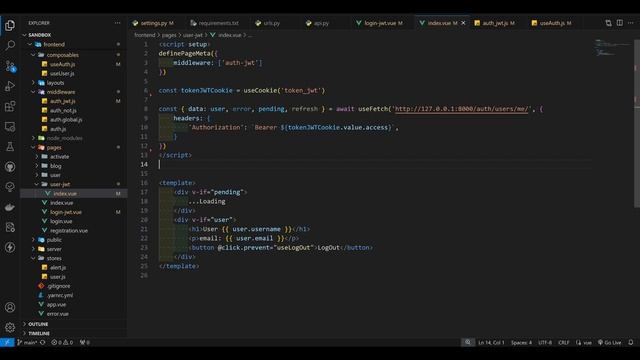Open Run and Debug view
640x360 pixels.
(10, 86)
